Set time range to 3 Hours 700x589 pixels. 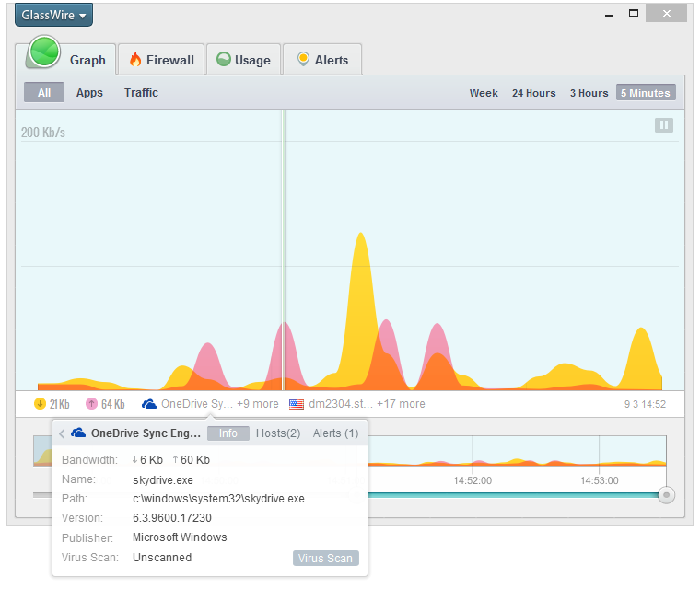pyautogui.click(x=589, y=93)
